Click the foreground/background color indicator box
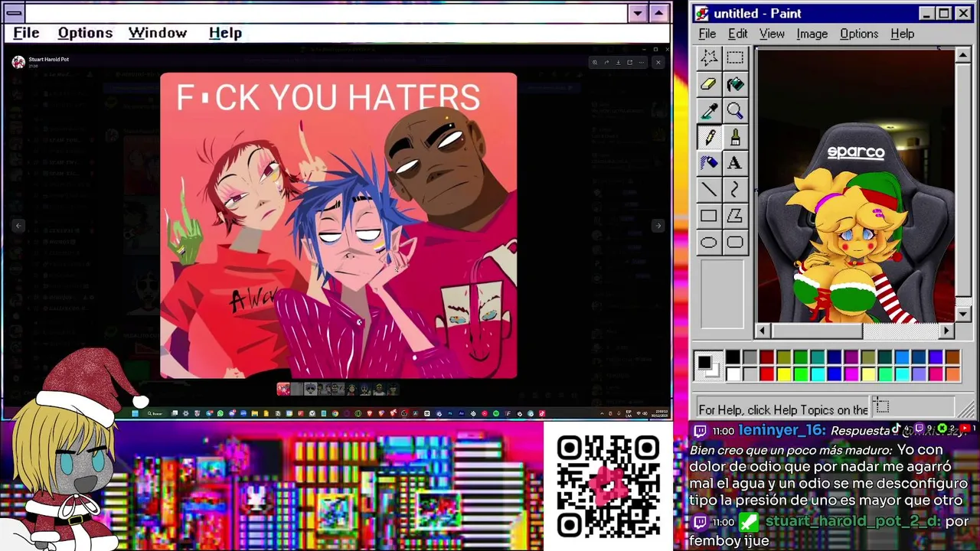Screen dimensions: 980x551 [x=707, y=366]
